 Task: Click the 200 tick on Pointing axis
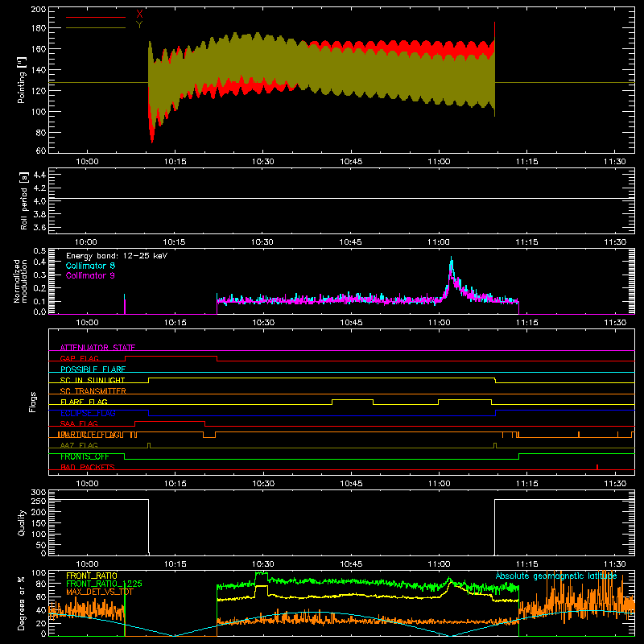(39, 9)
